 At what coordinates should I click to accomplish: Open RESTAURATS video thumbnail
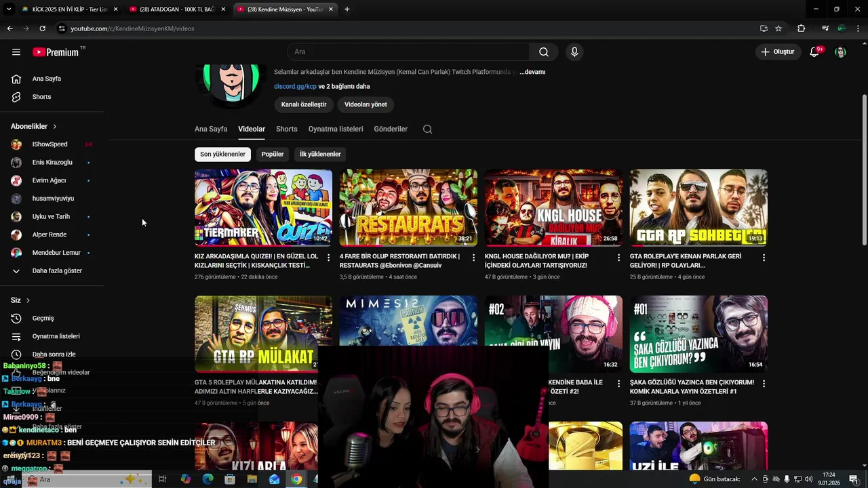click(408, 207)
